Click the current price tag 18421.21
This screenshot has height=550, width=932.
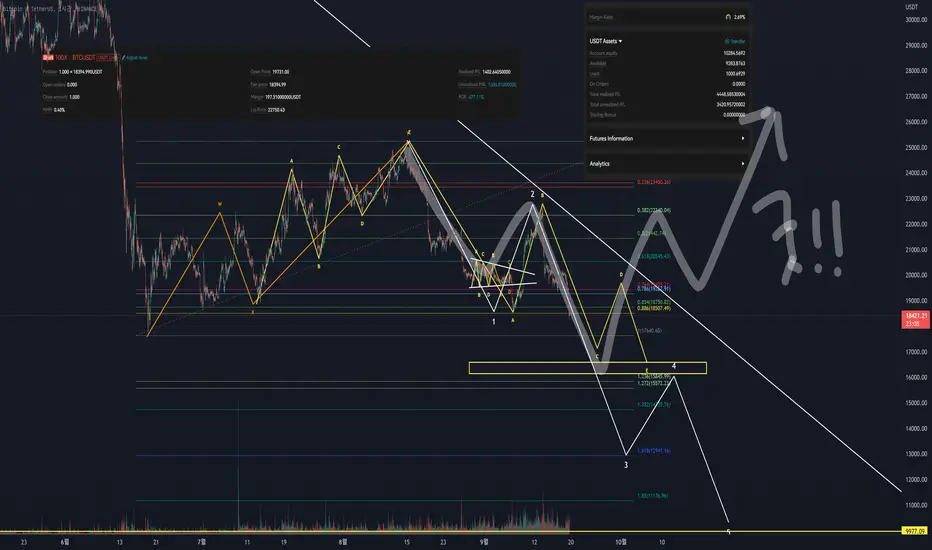[x=916, y=319]
